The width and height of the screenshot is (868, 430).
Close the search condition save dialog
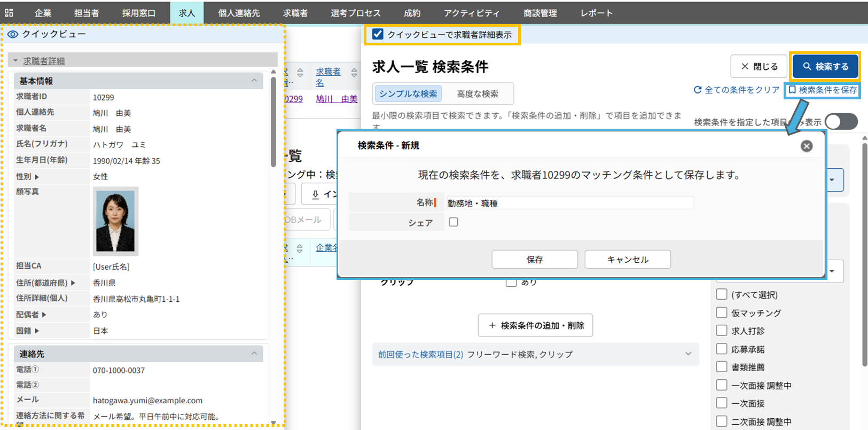point(806,146)
